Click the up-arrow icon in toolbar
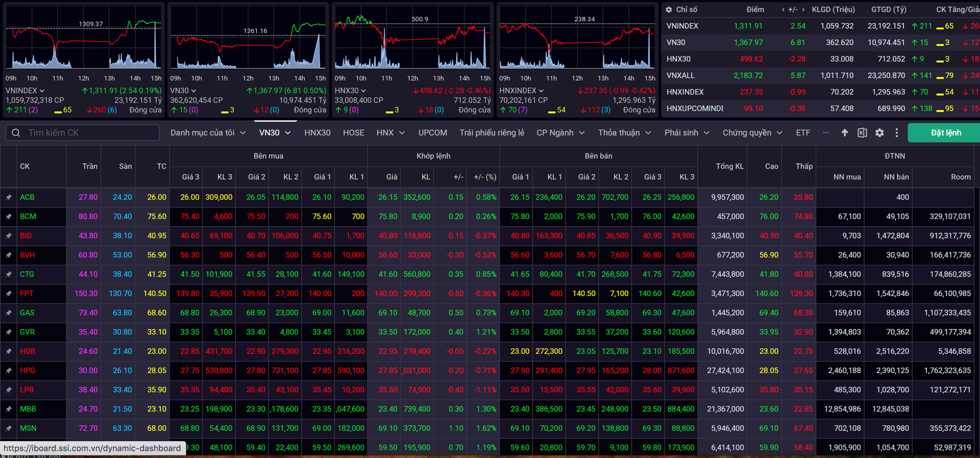 click(845, 133)
